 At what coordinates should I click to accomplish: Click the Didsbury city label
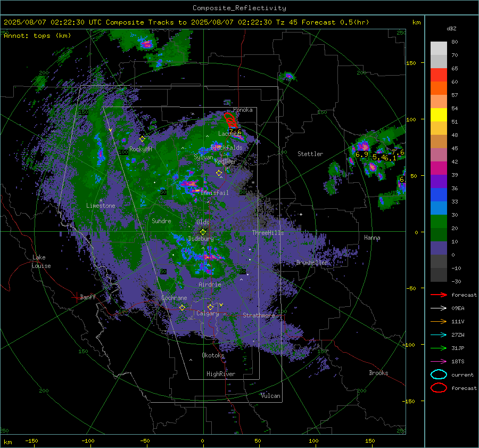(x=201, y=239)
